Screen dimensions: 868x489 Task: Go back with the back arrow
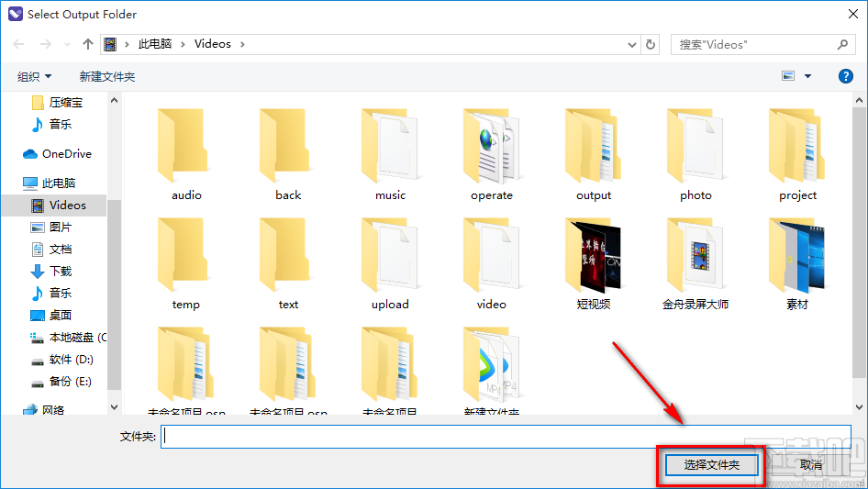click(x=19, y=44)
